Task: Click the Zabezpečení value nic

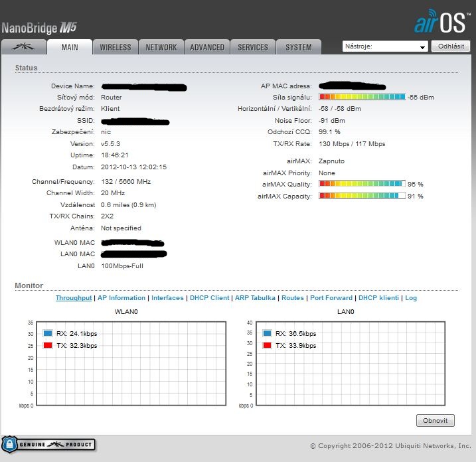Action: click(x=106, y=131)
